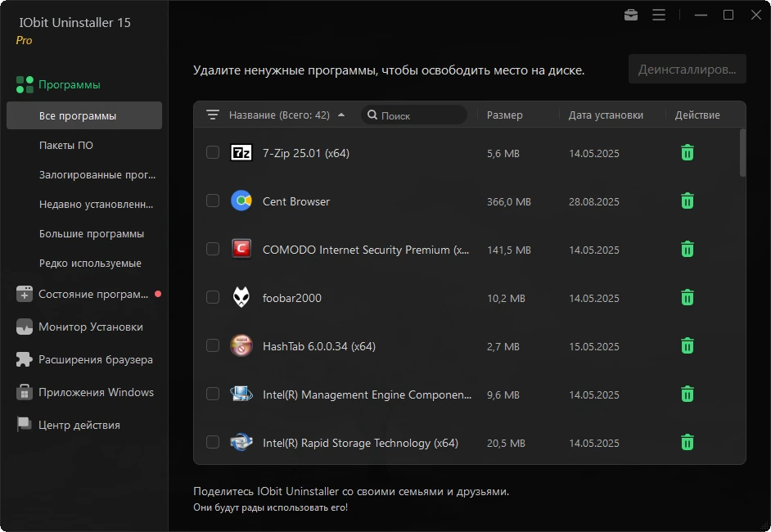Toggle sort arrow next to Название
The width and height of the screenshot is (771, 532).
341,115
